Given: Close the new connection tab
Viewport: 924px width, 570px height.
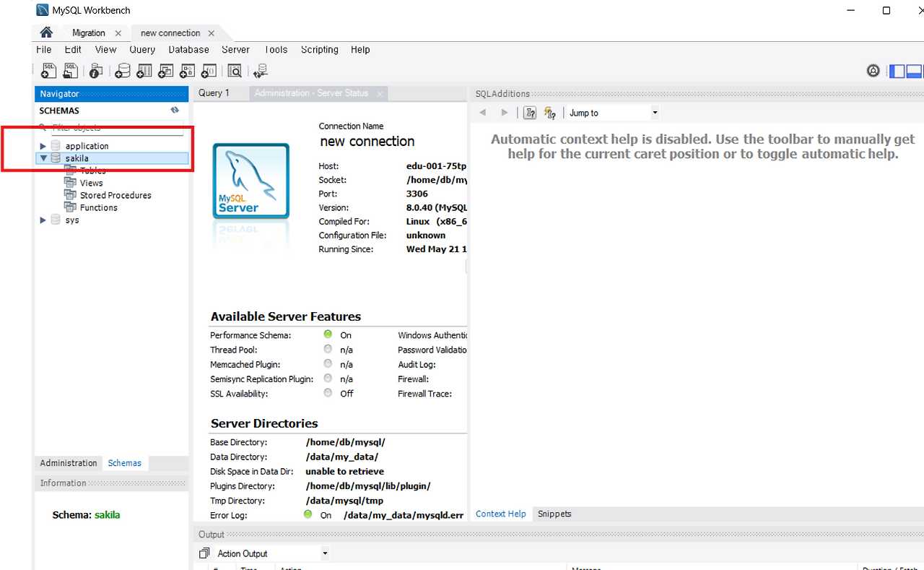Looking at the screenshot, I should (212, 33).
